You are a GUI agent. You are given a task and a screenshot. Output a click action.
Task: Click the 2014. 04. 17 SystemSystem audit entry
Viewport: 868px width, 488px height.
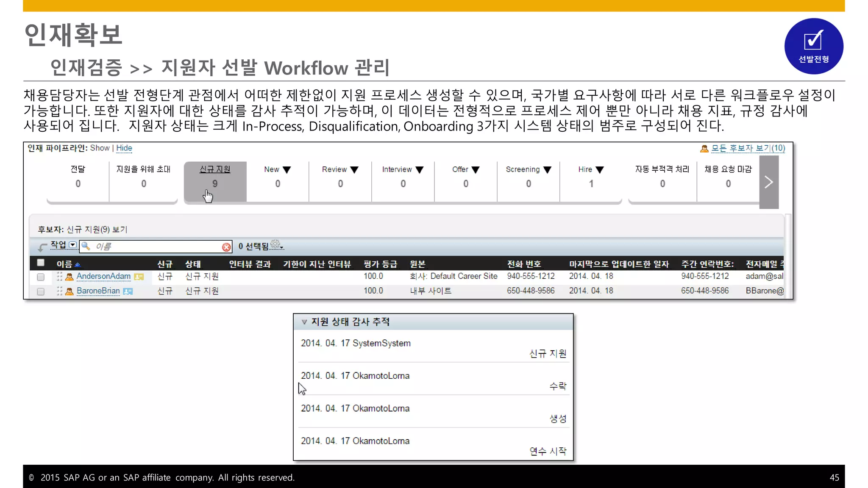coord(356,343)
